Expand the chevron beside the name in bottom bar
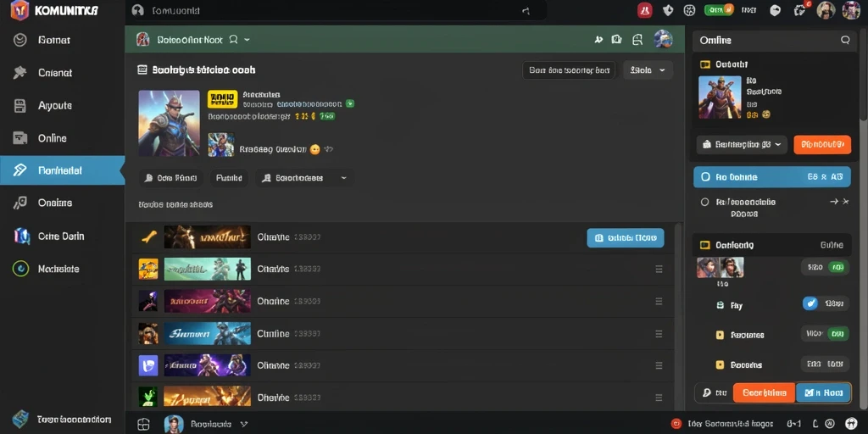868x434 pixels. point(243,424)
